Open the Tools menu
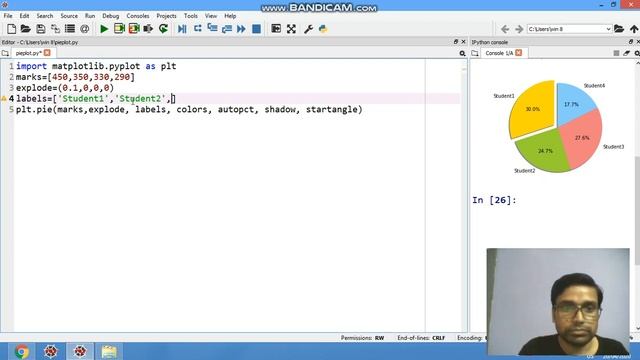The width and height of the screenshot is (640, 360). point(191,16)
